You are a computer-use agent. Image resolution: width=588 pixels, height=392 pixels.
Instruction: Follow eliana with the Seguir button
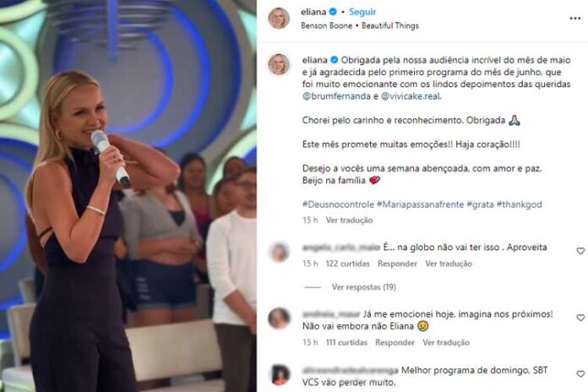coord(362,12)
